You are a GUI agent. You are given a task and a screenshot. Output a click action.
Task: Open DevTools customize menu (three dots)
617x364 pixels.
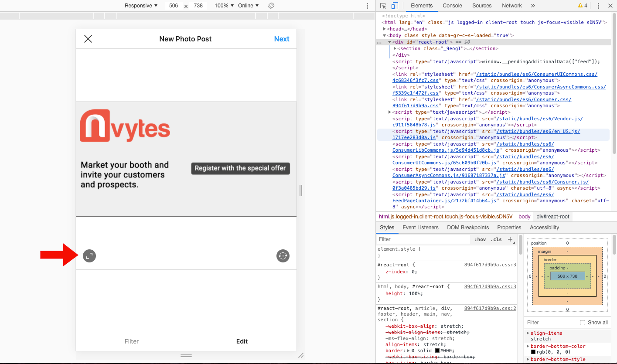[598, 6]
